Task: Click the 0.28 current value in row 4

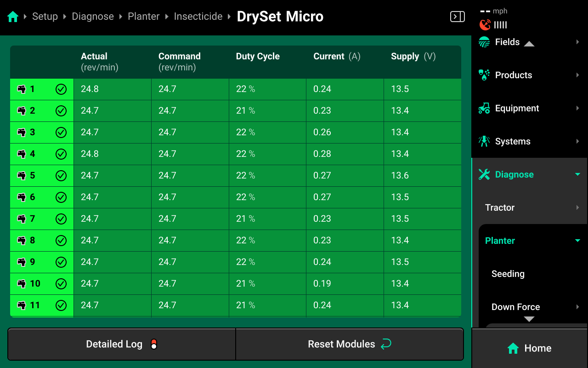Action: [322, 154]
